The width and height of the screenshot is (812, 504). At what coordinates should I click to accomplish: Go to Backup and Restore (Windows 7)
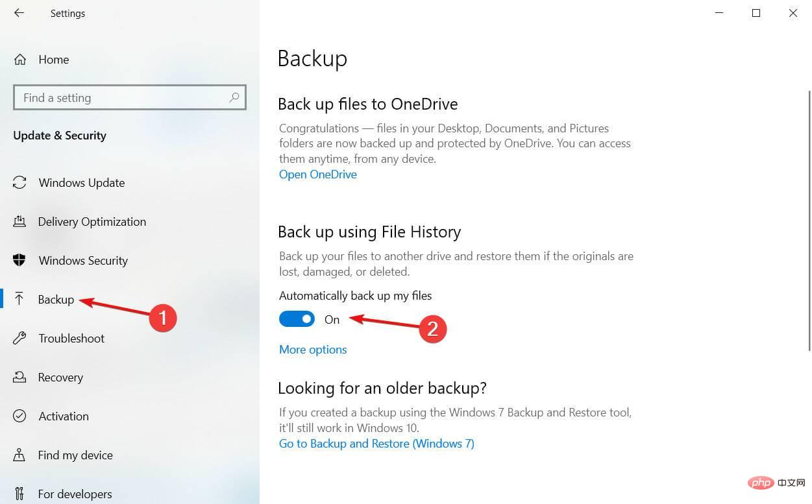pyautogui.click(x=376, y=443)
